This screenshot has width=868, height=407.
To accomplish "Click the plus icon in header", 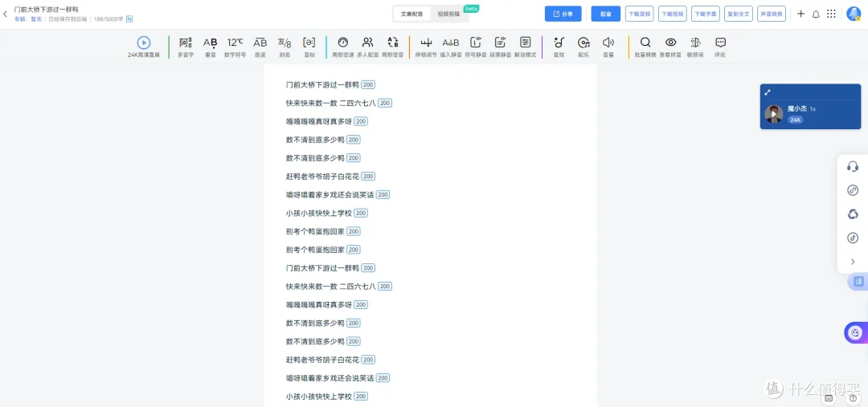I will point(800,14).
